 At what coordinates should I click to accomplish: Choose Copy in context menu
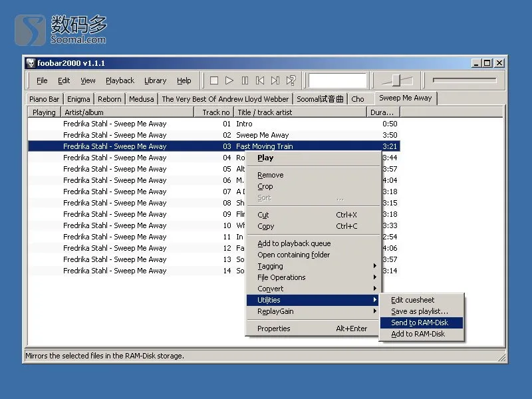click(x=312, y=226)
